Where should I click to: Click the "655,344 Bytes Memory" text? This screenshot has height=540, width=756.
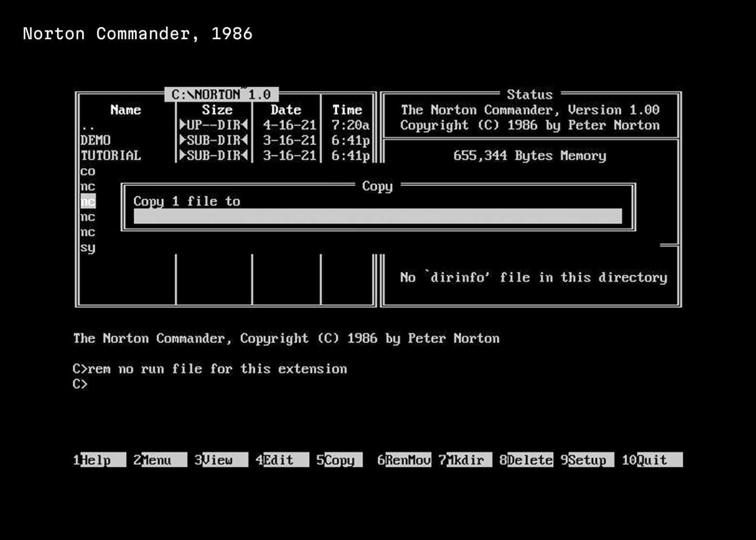[x=530, y=155]
